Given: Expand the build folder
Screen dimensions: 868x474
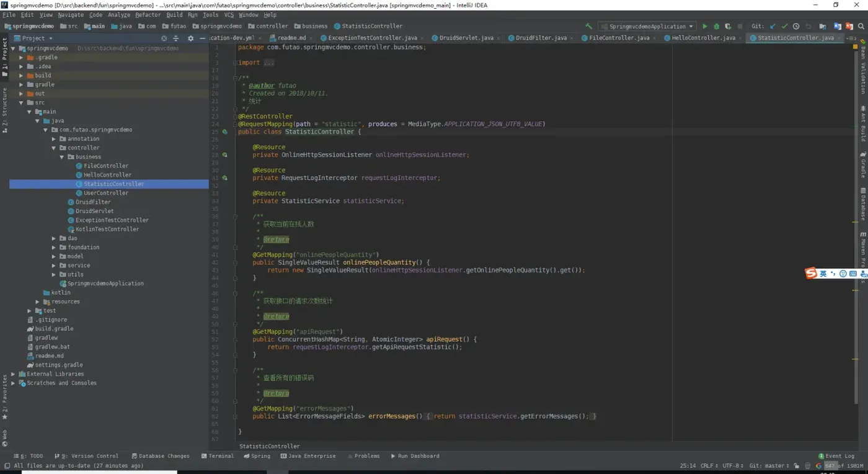Looking at the screenshot, I should coord(21,75).
